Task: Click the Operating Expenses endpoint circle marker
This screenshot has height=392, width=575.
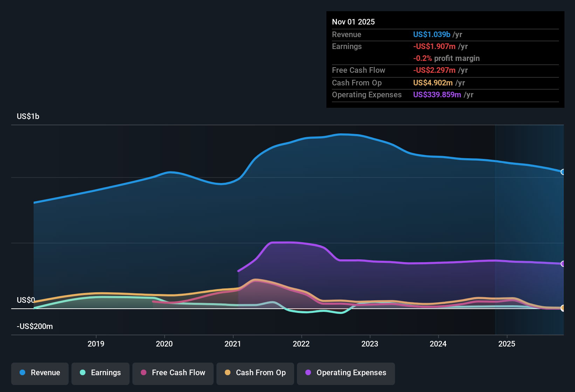Action: pos(562,264)
